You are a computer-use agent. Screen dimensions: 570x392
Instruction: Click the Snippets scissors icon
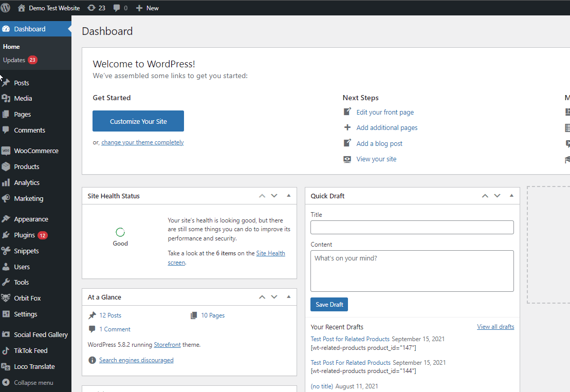point(6,251)
